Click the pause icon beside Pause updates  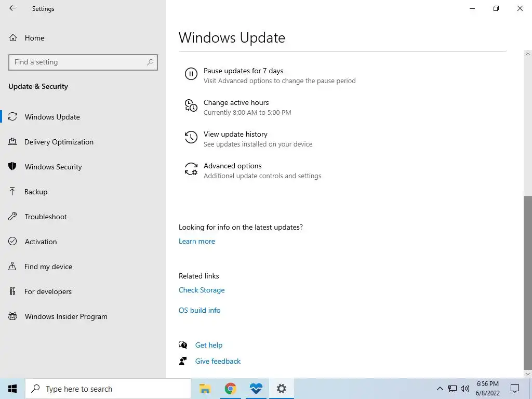191,74
